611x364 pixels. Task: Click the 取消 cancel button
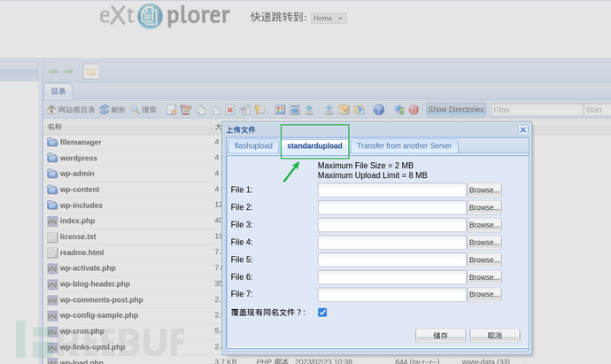point(495,336)
